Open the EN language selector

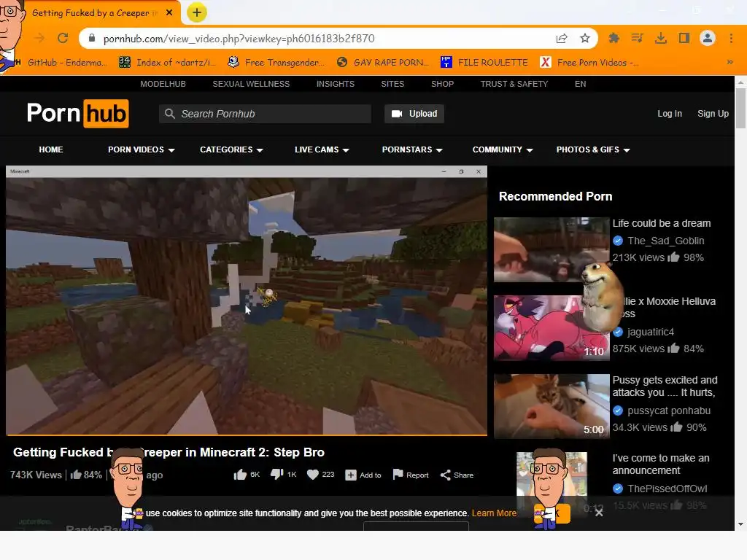point(580,84)
